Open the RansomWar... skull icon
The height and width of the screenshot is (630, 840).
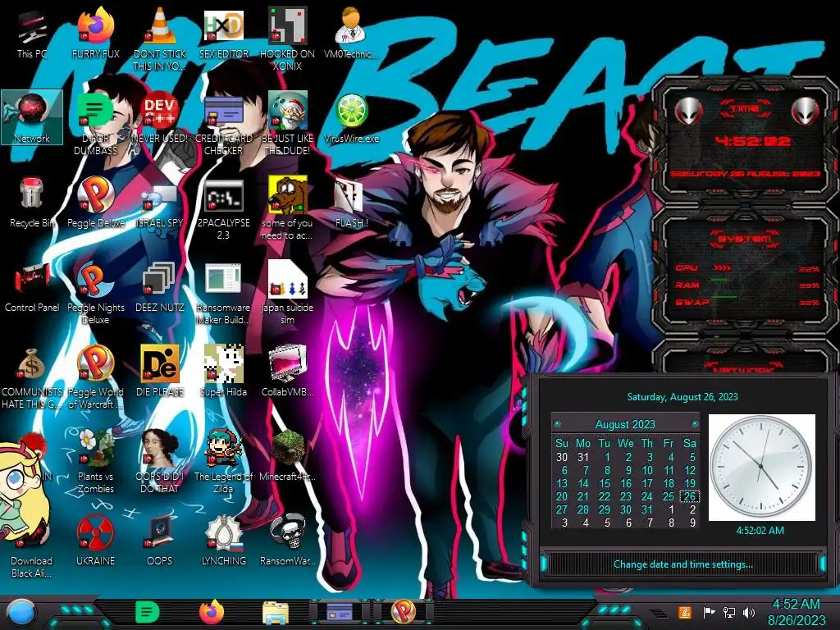[288, 540]
